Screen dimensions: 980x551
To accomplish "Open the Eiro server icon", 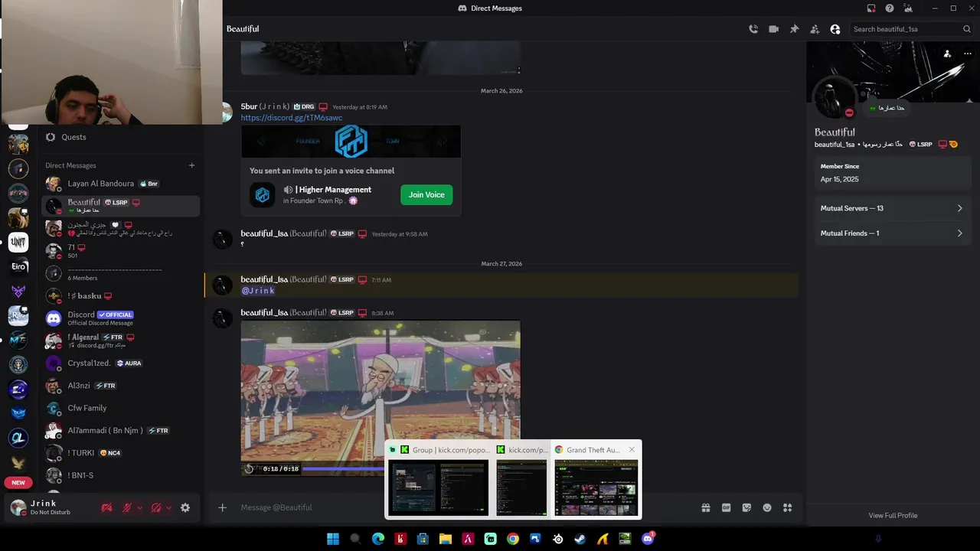I will coord(18,266).
